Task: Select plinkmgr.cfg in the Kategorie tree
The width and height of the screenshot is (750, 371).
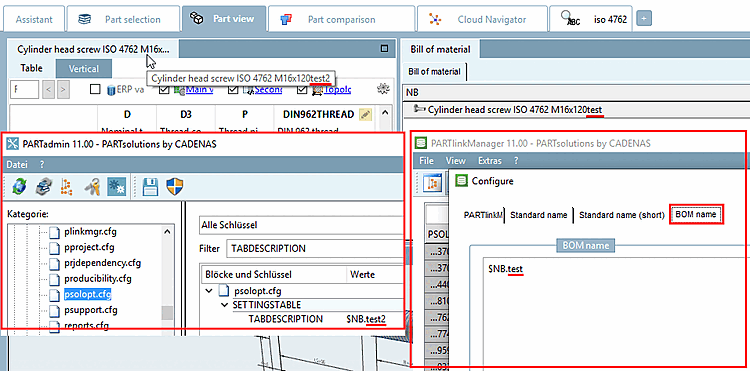Action: point(90,232)
